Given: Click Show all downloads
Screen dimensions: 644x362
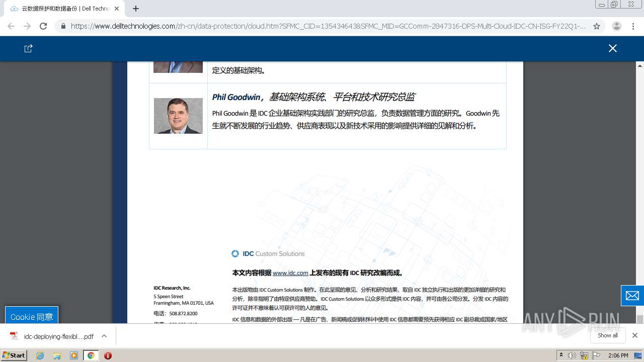Looking at the screenshot, I should click(x=608, y=335).
